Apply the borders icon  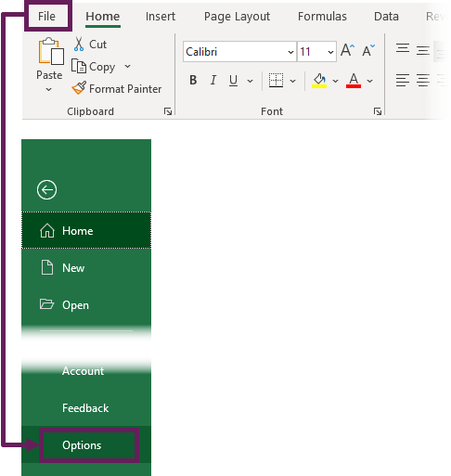tap(276, 81)
